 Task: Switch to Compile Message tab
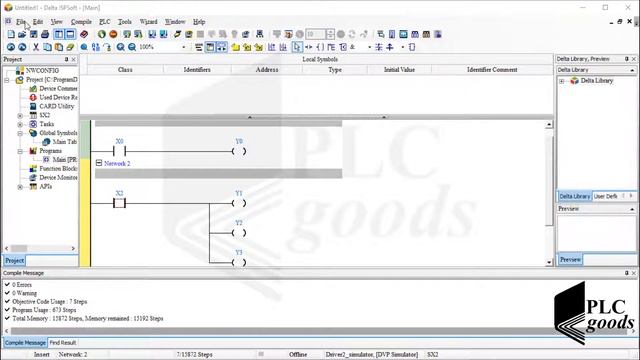coord(25,343)
